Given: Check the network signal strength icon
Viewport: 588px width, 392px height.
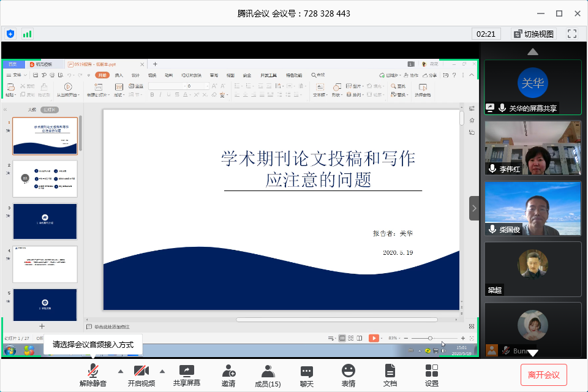Looking at the screenshot, I should coord(27,34).
